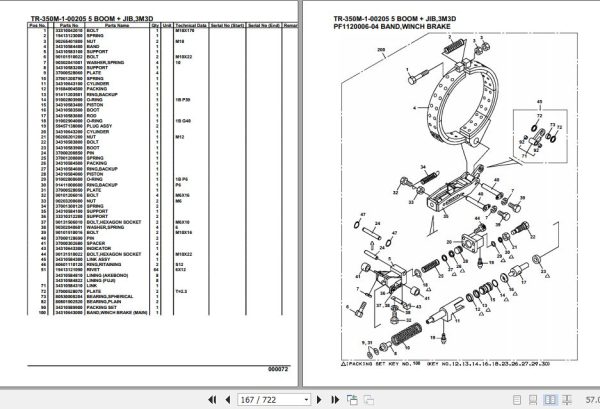Switch to continuous scrolling page view
600x409 pixels.
[x=533, y=400]
